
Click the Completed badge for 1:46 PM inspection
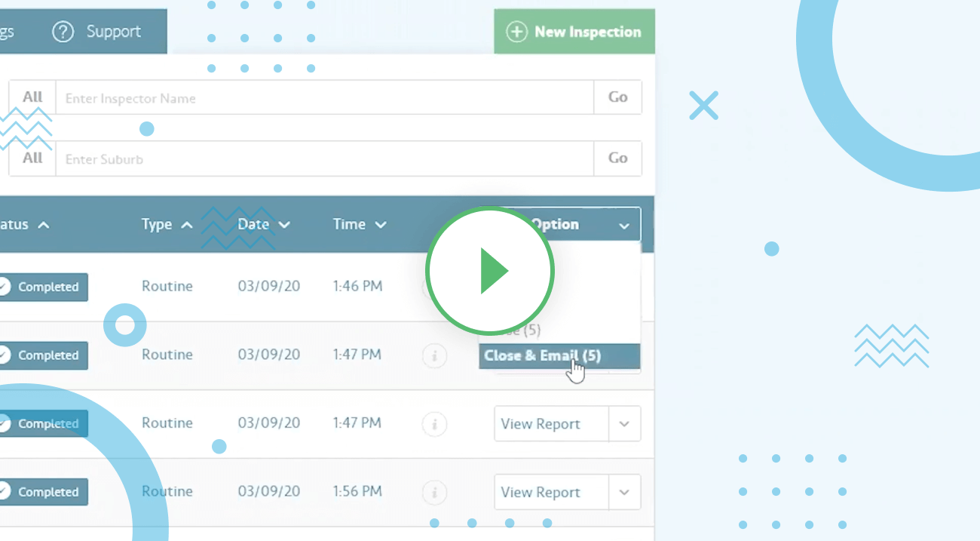pos(43,287)
